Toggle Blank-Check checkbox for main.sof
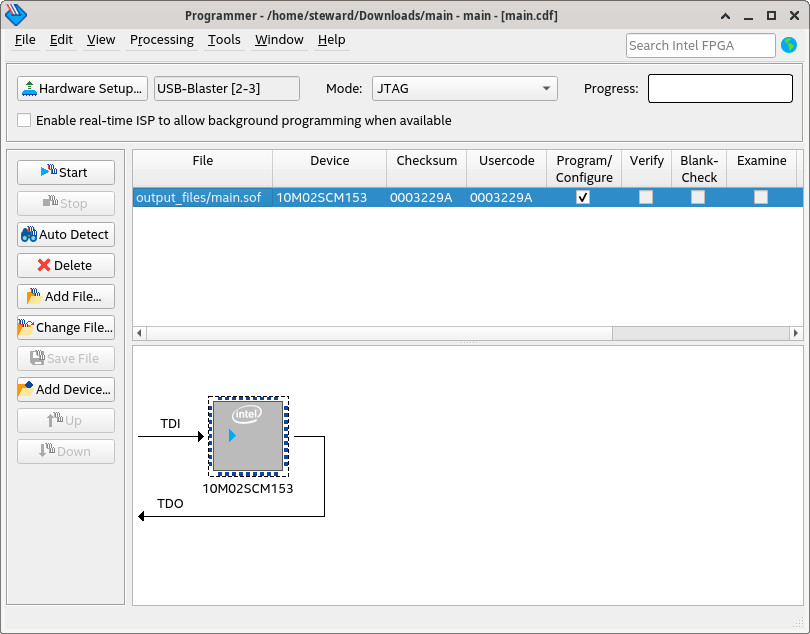Image resolution: width=810 pixels, height=634 pixels. point(698,197)
